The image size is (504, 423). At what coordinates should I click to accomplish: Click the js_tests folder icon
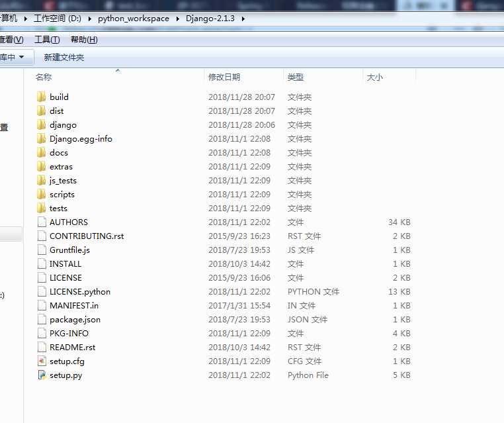click(41, 180)
